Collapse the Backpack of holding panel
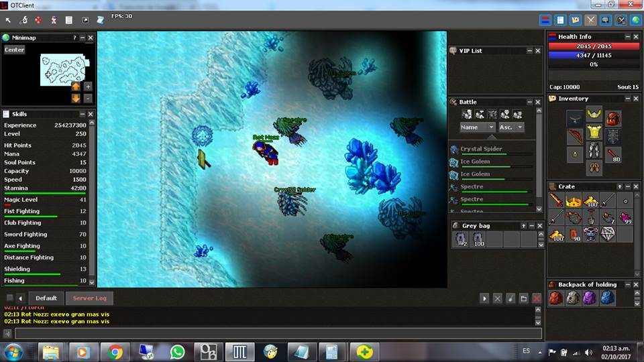This screenshot has height=362, width=644. [628, 285]
